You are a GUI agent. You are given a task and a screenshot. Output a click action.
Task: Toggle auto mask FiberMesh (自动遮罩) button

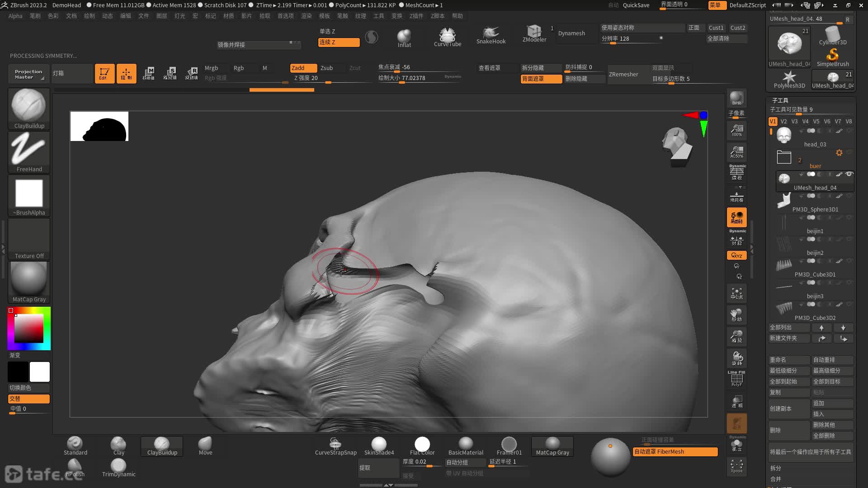(675, 451)
